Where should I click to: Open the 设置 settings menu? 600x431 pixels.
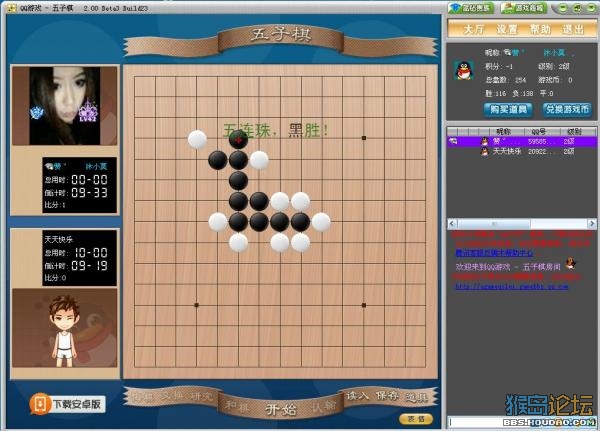507,29
